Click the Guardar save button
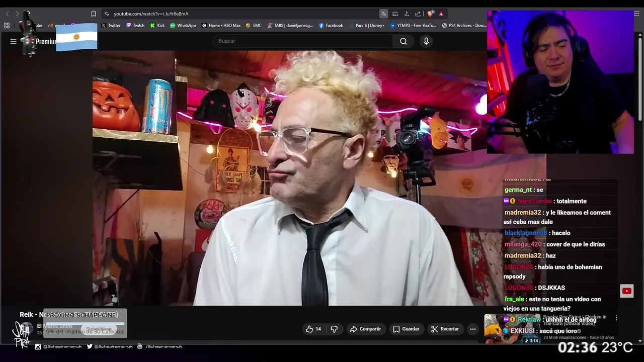 click(406, 329)
